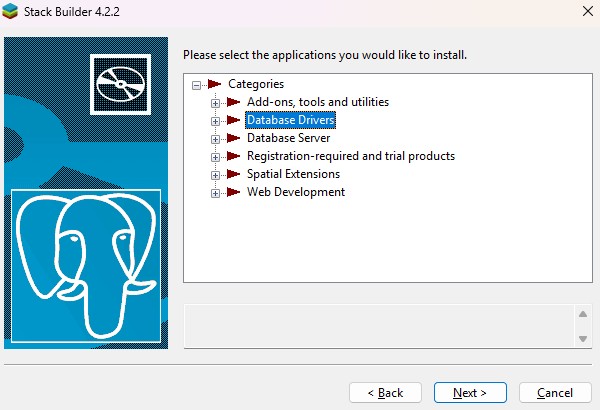
Task: Go to the next step with Next
Action: 469,393
